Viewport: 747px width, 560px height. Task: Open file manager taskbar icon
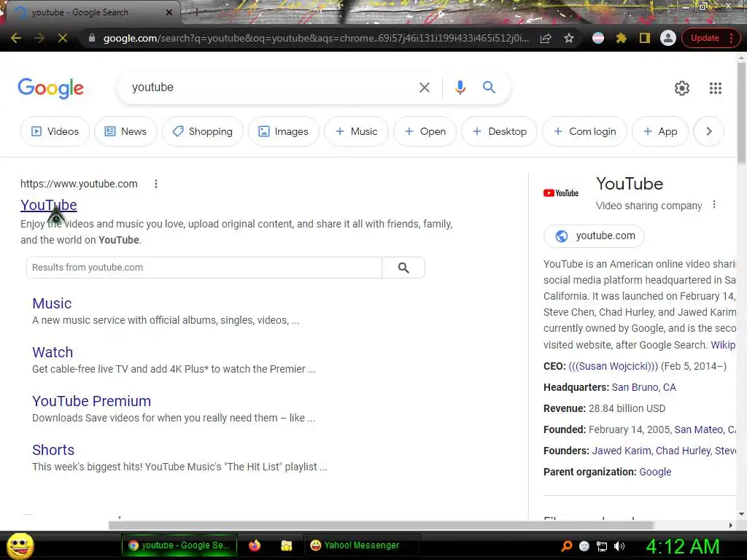(x=286, y=545)
